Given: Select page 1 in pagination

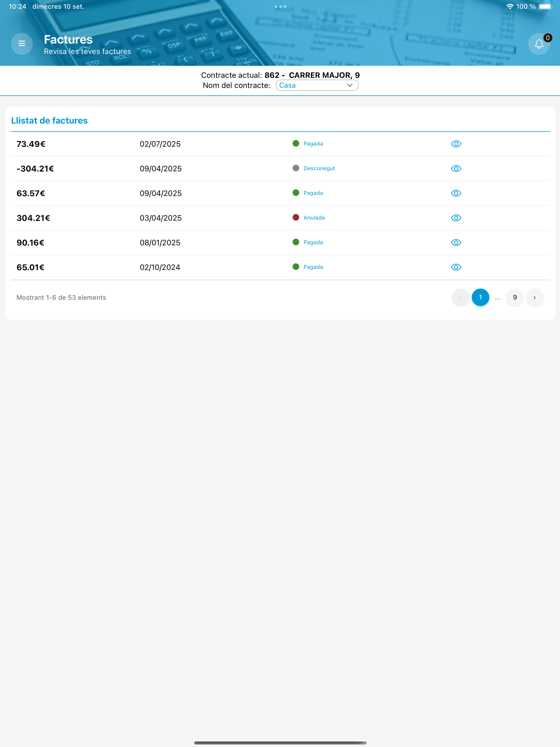Looking at the screenshot, I should 480,297.
